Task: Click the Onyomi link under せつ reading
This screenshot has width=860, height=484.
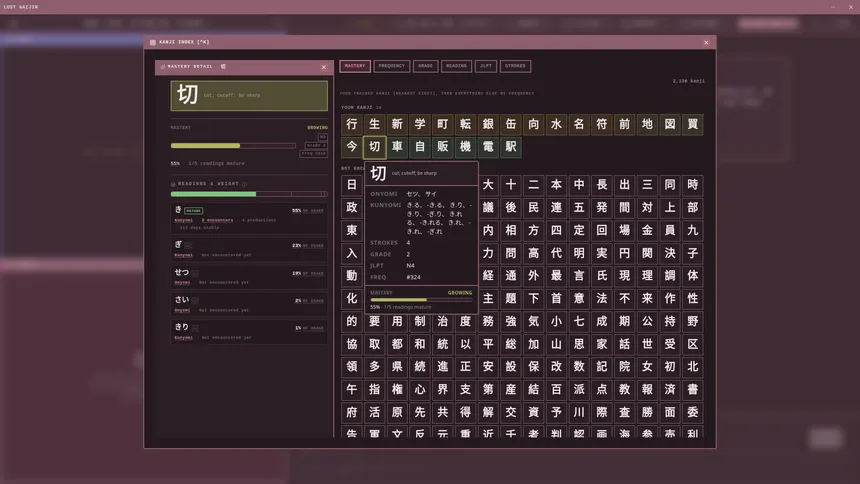Action: click(182, 283)
